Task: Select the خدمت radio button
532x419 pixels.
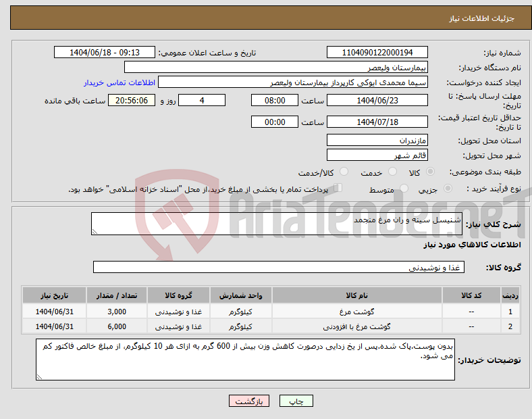Action: [x=392, y=172]
